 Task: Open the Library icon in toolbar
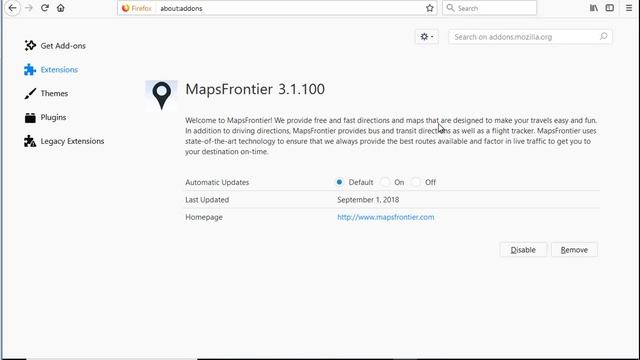pyautogui.click(x=594, y=8)
